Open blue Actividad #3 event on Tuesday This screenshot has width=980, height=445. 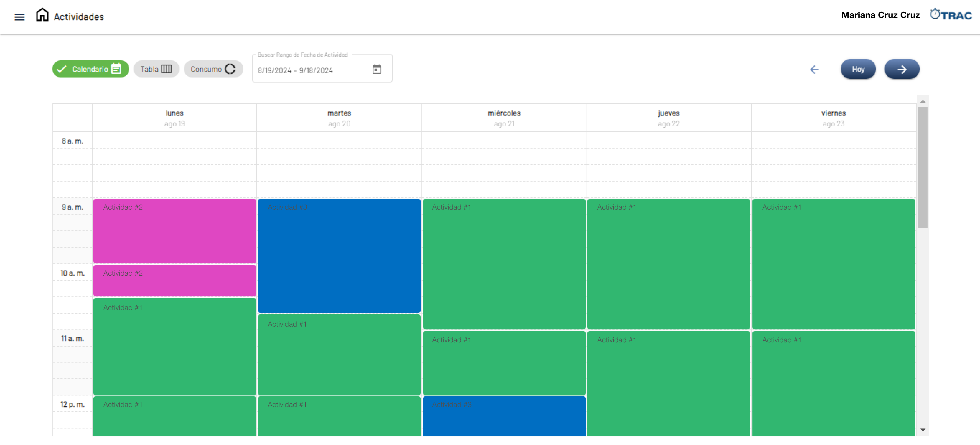[339, 256]
